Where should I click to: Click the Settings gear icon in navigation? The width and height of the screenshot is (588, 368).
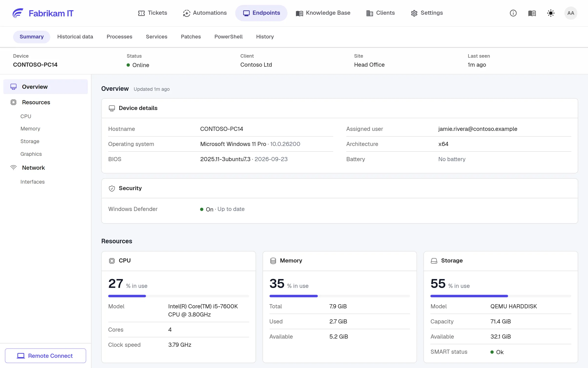(x=414, y=13)
